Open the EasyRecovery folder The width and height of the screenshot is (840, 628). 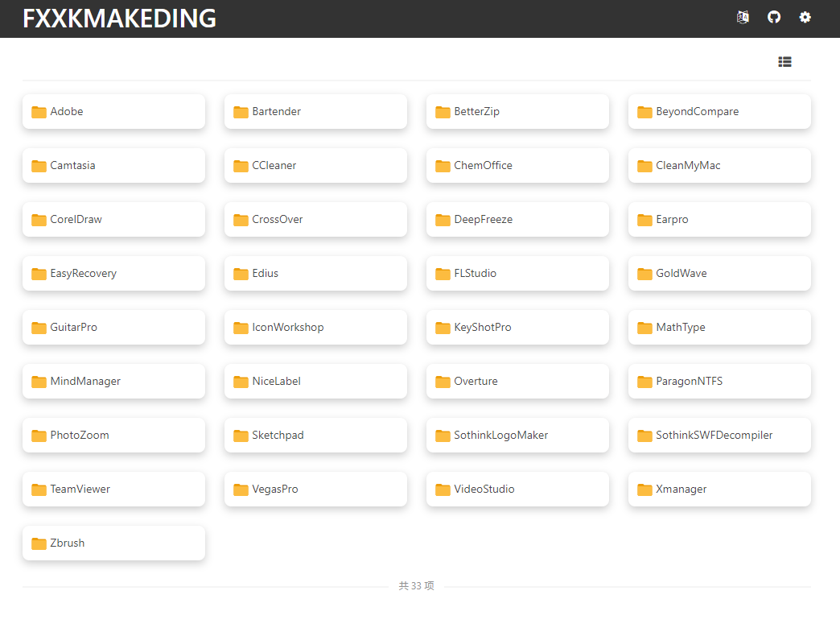113,274
